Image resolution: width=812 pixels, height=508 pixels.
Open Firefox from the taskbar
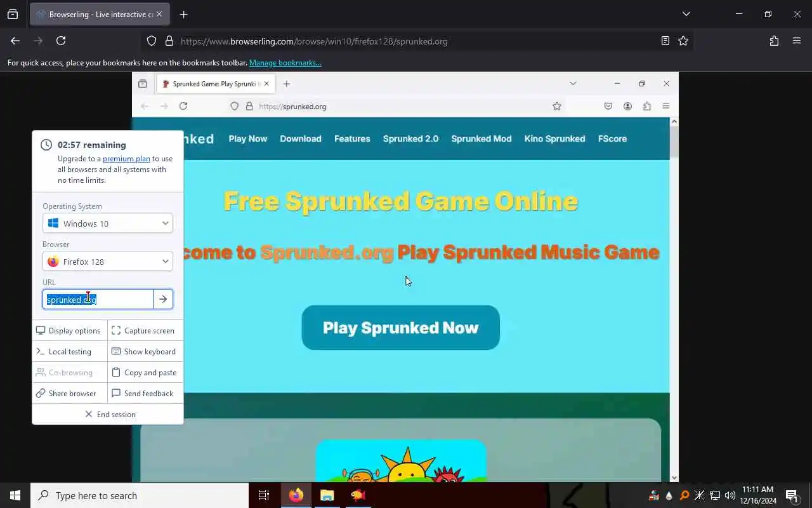(296, 495)
